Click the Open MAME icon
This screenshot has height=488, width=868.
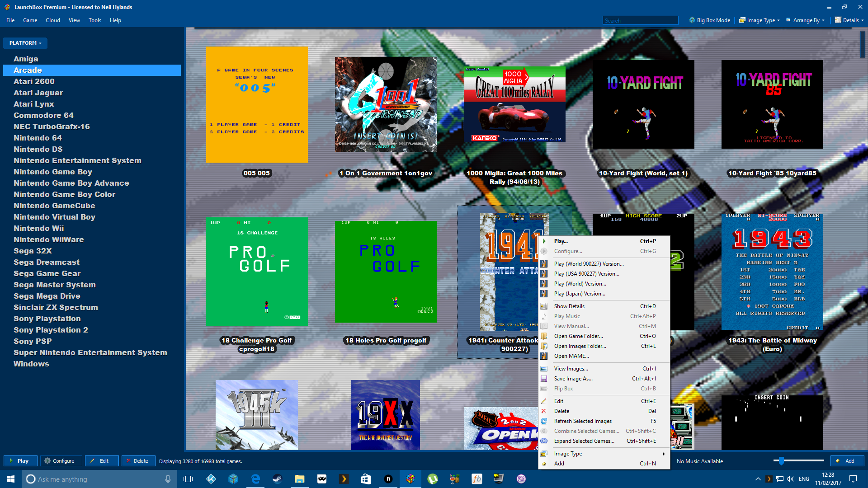click(x=544, y=356)
